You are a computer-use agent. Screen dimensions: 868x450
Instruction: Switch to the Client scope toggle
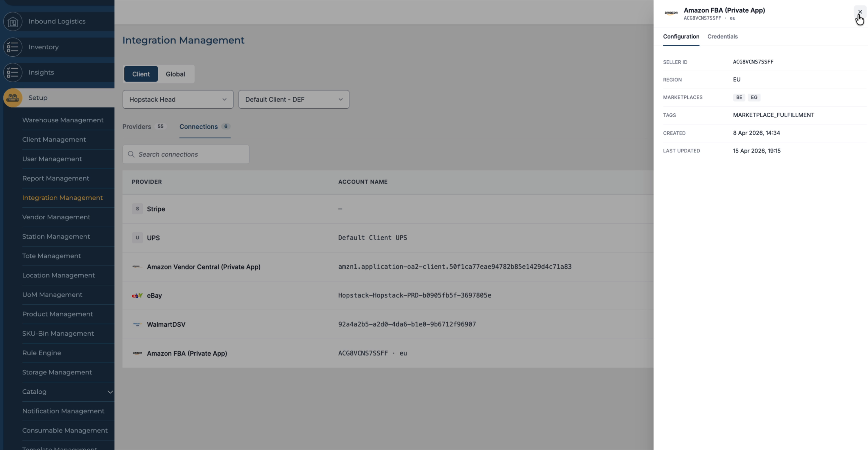141,74
